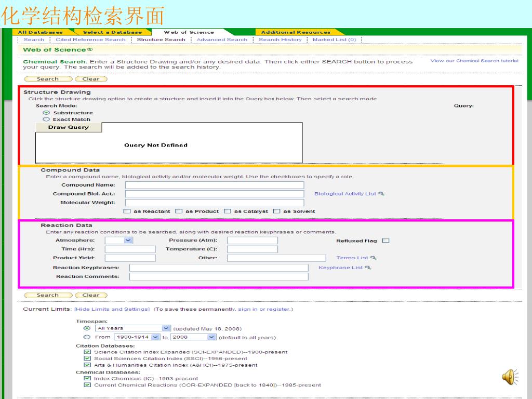
Task: Click the Reaction Comments input field
Action: click(x=219, y=276)
